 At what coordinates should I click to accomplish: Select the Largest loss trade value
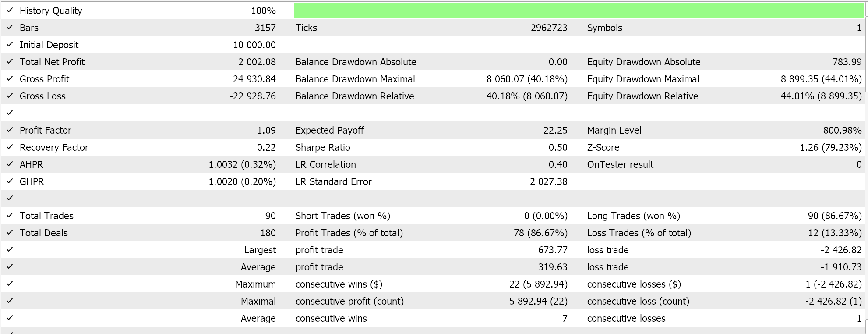841,250
